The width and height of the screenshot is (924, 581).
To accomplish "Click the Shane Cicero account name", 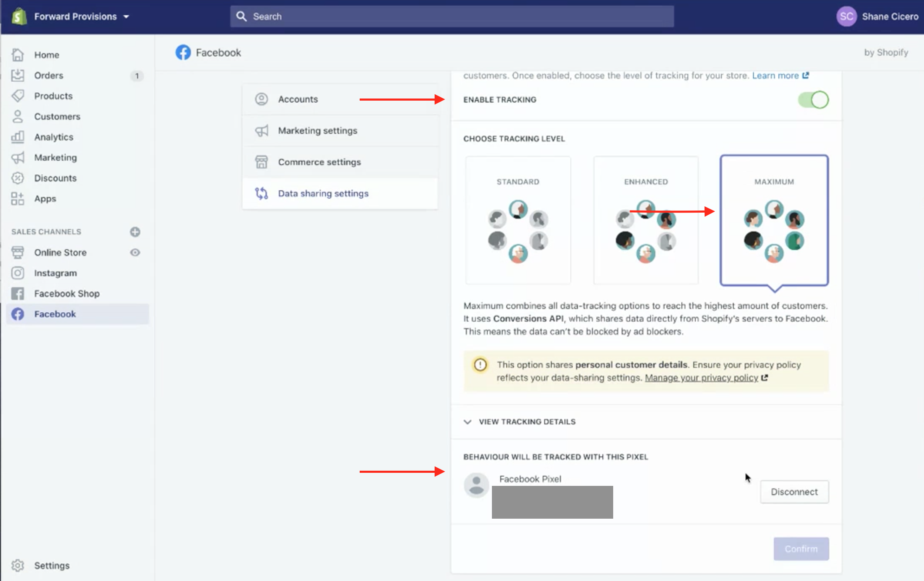I will click(890, 16).
